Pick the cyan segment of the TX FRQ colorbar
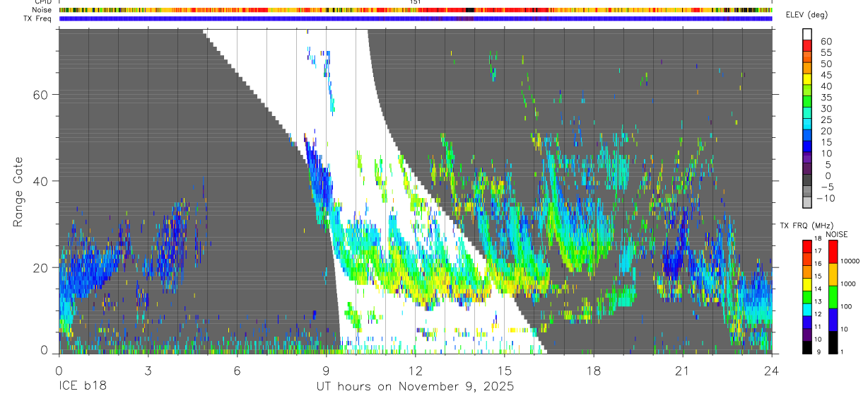The height and width of the screenshot is (401, 868). (x=807, y=309)
